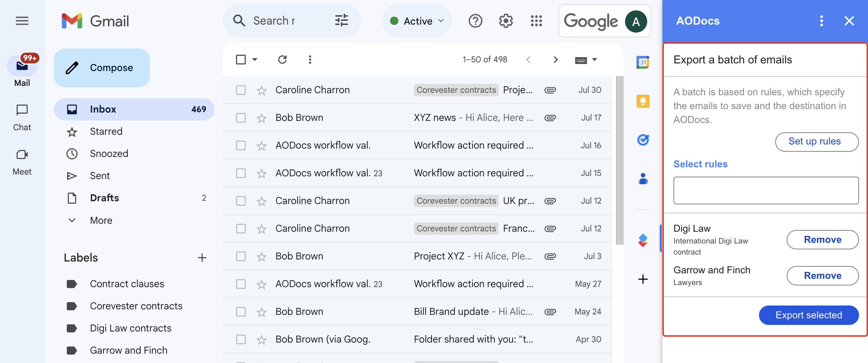Open the select dropdown arrow next to checkbox
Image resolution: width=868 pixels, height=363 pixels.
point(255,60)
